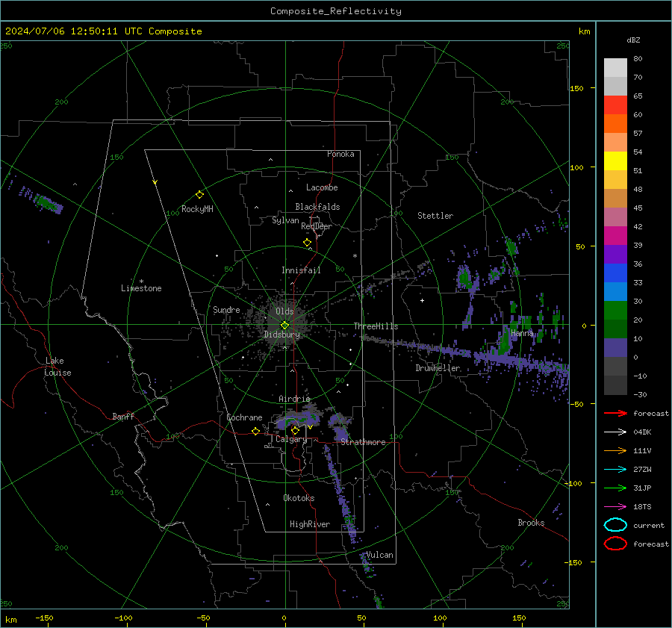This screenshot has width=672, height=628.
Task: Click the Okotoks town label
Action: coord(299,498)
